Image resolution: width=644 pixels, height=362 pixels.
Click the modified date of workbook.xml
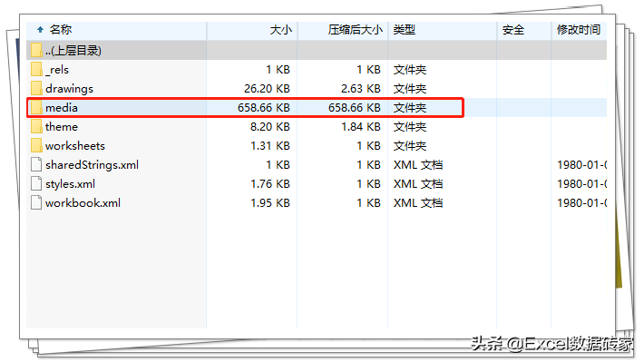pos(581,203)
